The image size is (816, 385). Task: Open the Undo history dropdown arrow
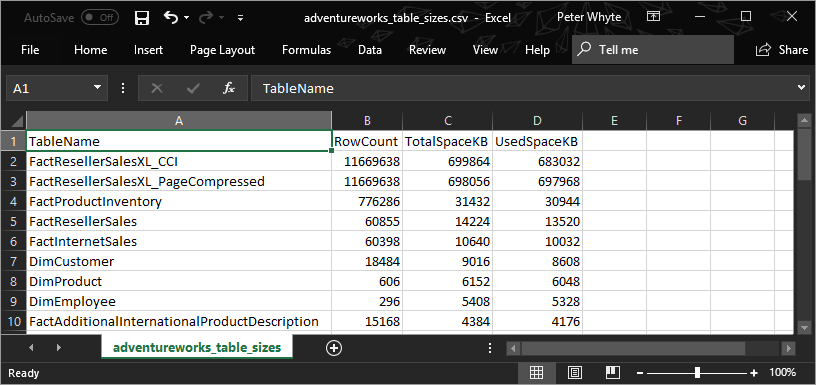[x=186, y=18]
